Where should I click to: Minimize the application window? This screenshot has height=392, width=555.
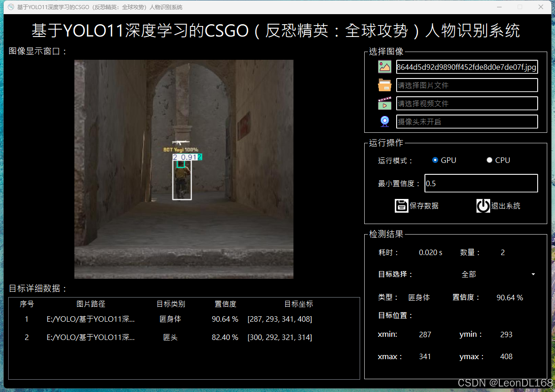coord(499,7)
